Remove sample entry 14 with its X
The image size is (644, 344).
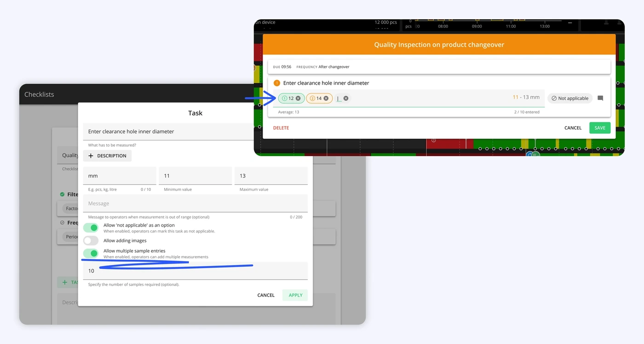(326, 98)
